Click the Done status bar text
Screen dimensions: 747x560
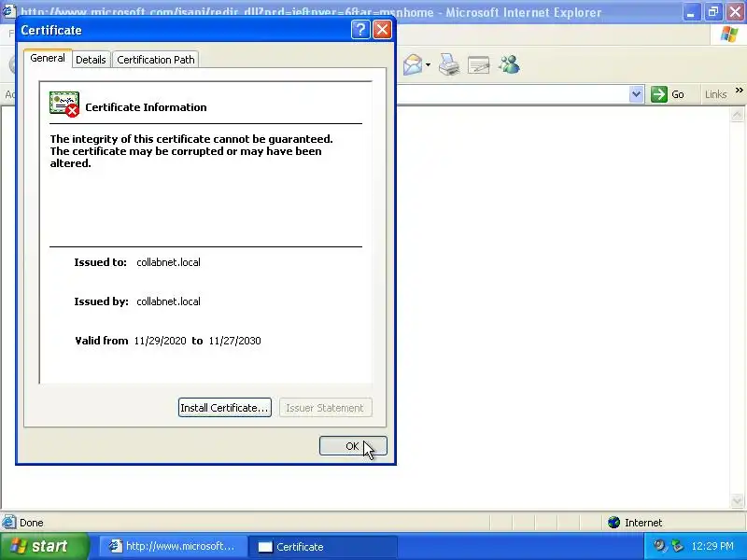32,523
